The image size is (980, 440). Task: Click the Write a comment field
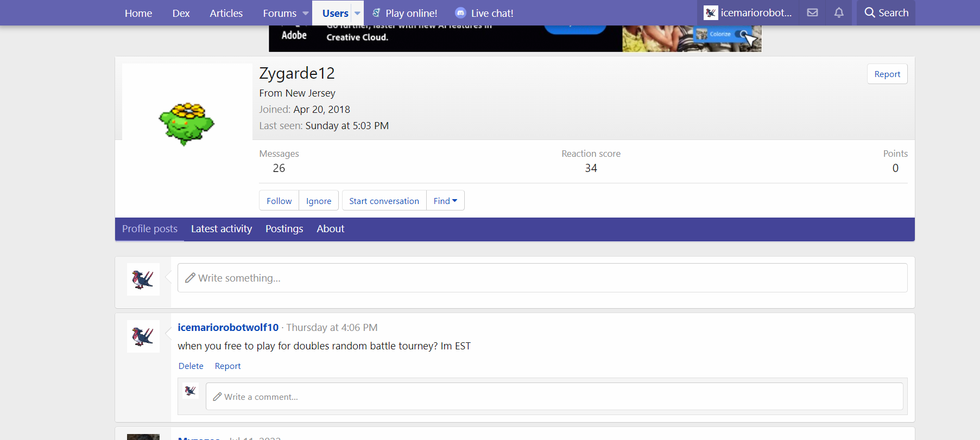coord(554,397)
